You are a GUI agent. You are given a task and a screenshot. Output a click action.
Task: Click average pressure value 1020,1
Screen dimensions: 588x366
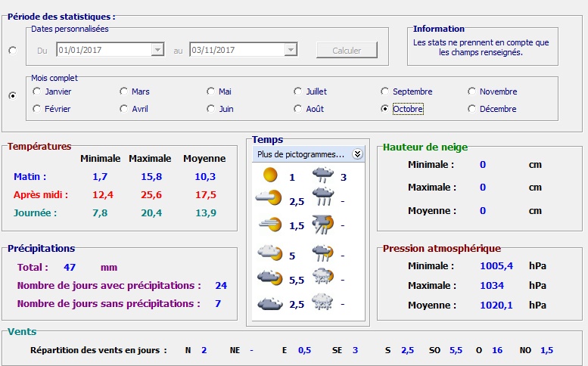coord(496,306)
